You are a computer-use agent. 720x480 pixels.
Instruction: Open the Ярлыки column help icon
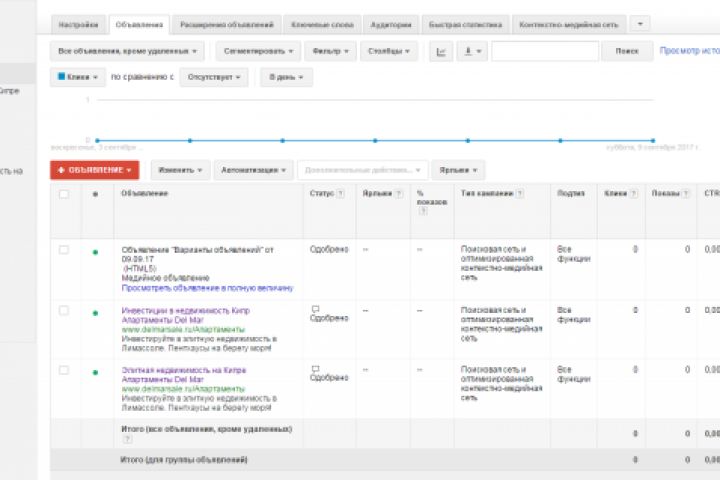(399, 194)
